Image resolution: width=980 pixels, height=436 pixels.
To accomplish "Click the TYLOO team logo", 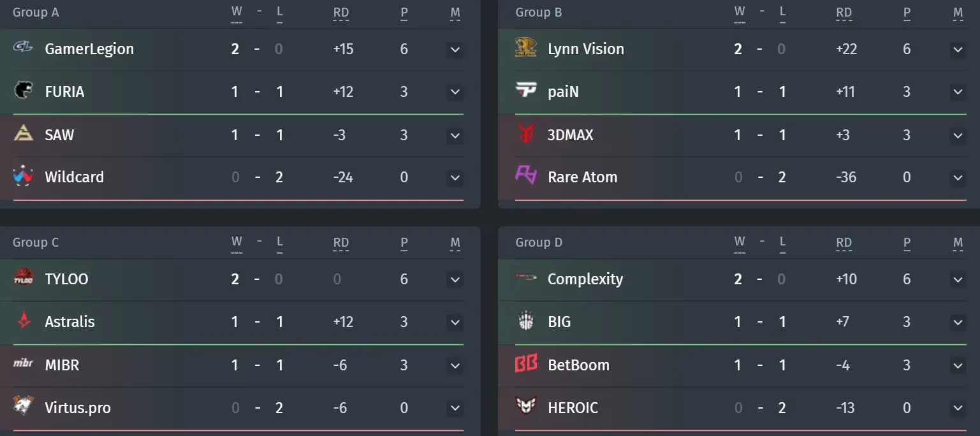I will point(24,278).
